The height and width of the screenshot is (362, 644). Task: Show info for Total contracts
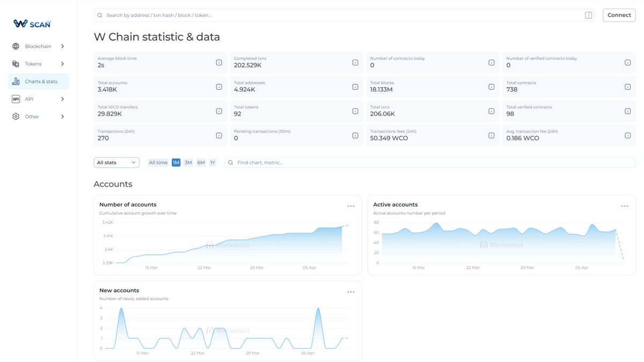tap(628, 86)
